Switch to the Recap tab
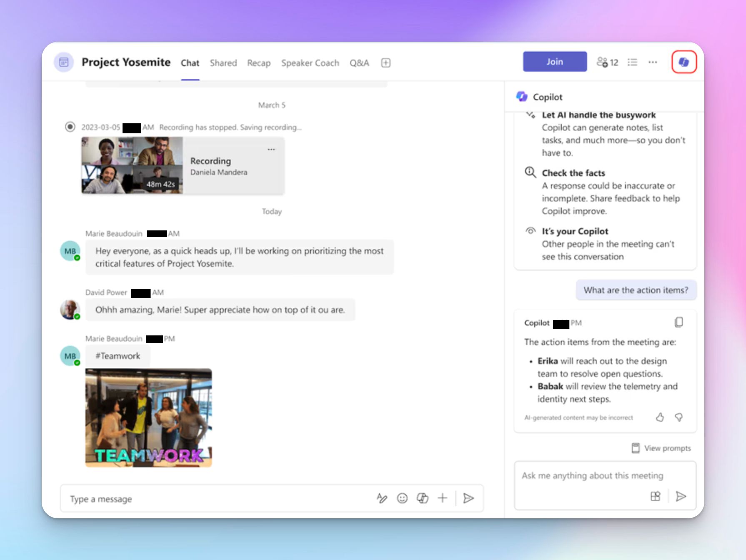This screenshot has width=746, height=560. click(258, 63)
